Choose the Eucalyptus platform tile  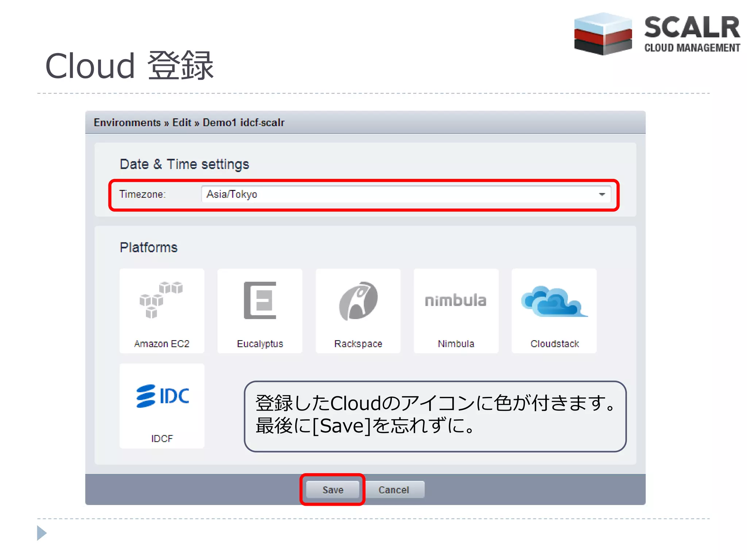pyautogui.click(x=260, y=311)
